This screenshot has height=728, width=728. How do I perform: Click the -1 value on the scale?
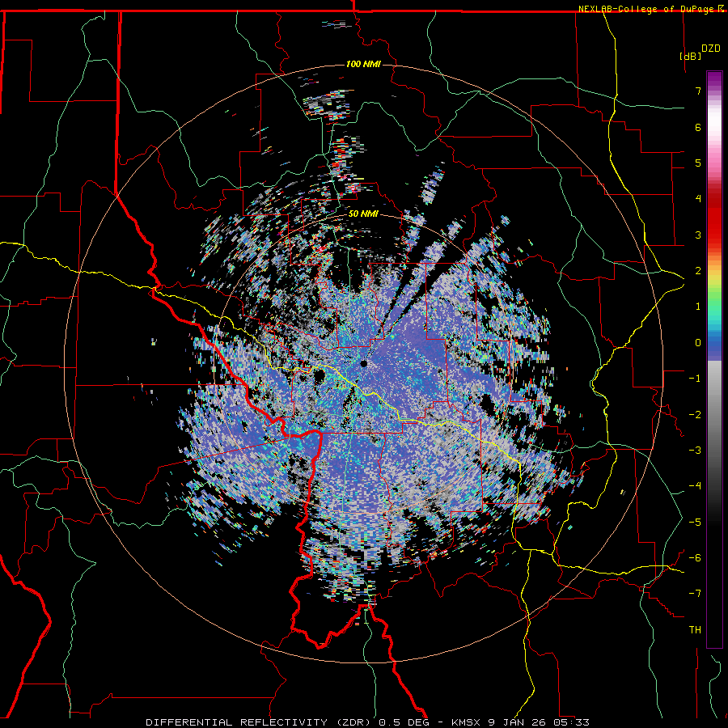(695, 379)
